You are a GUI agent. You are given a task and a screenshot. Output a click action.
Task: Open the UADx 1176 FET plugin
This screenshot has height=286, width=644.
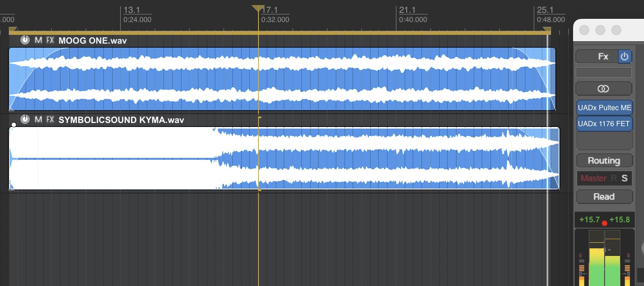[604, 124]
